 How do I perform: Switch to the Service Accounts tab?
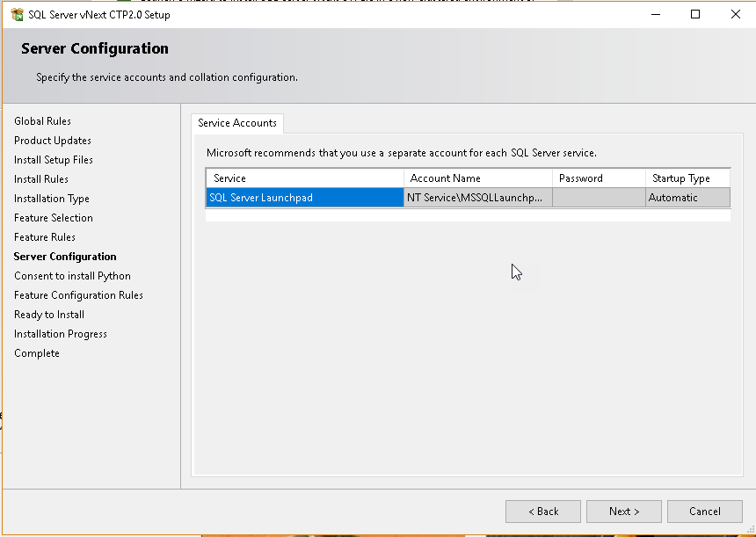[x=237, y=123]
